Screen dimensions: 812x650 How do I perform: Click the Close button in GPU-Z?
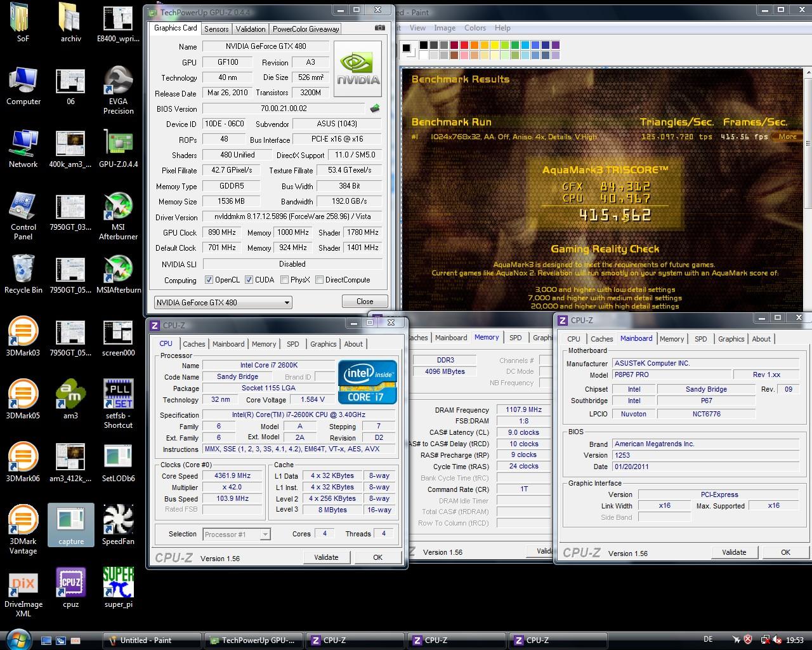tap(365, 302)
